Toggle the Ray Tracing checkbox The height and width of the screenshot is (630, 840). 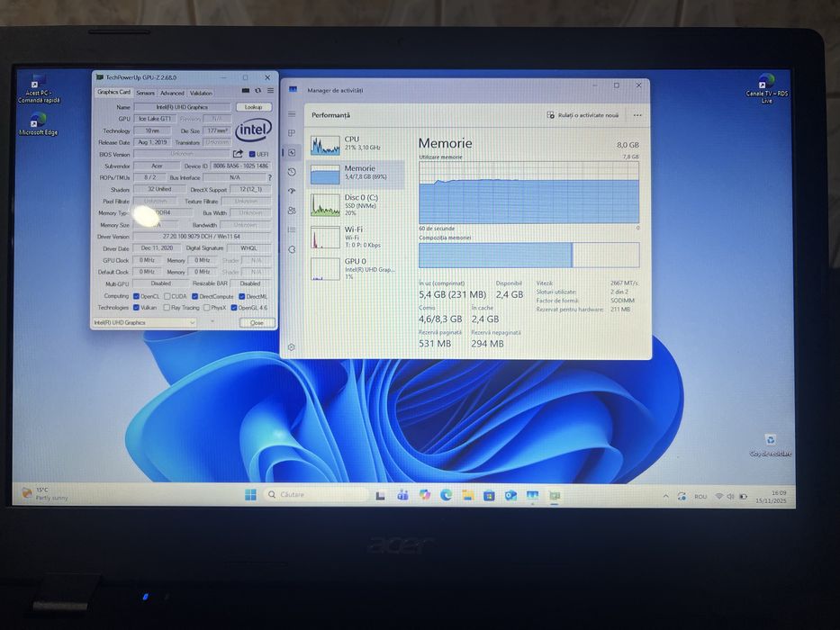point(167,308)
